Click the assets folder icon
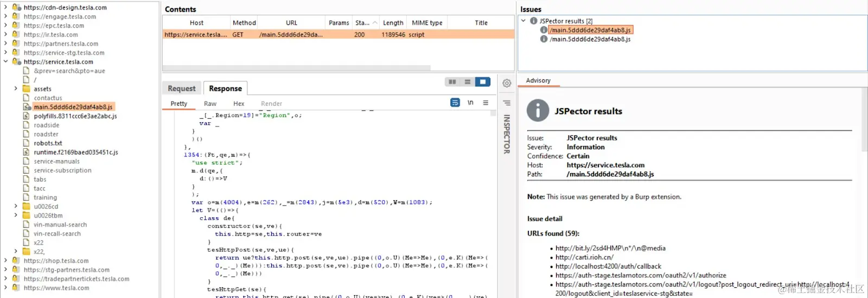The image size is (868, 298). (26, 89)
